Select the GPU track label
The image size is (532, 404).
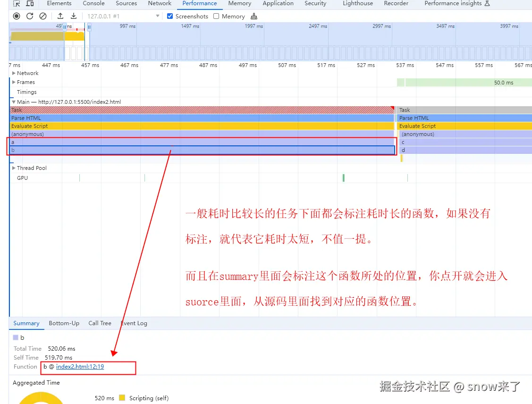coord(22,178)
